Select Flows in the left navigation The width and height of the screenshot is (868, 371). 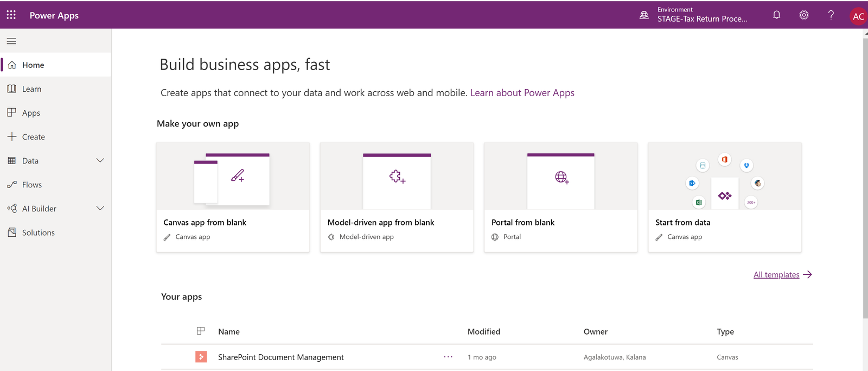31,185
